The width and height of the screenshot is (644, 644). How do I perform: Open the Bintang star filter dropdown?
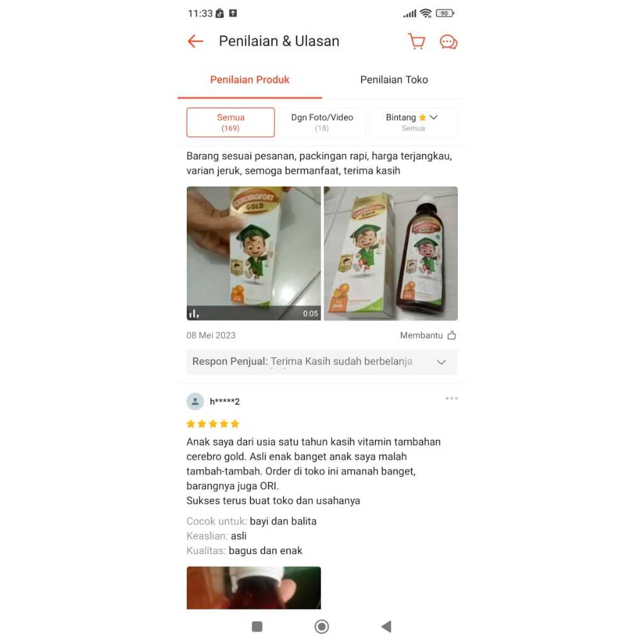pyautogui.click(x=413, y=123)
